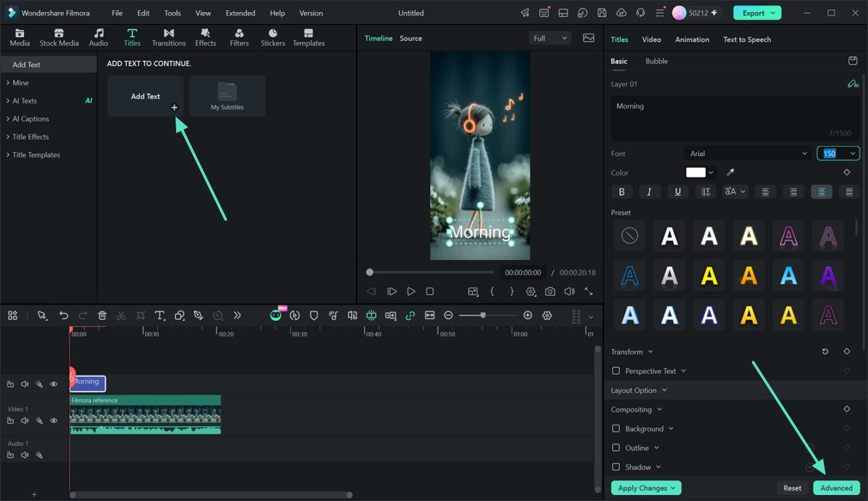Apply bold formatting to the text
The width and height of the screenshot is (868, 501).
(x=622, y=192)
